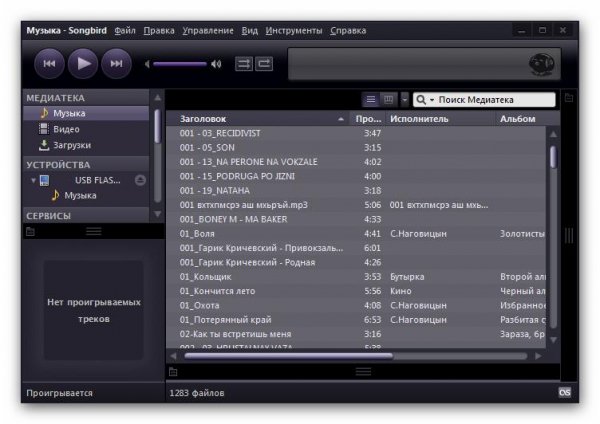Open Загрузки in the sidebar
The width and height of the screenshot is (600, 424).
[86, 145]
